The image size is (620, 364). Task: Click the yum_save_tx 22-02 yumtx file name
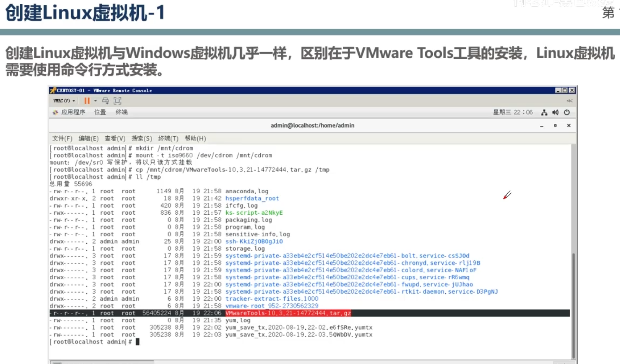299,327
